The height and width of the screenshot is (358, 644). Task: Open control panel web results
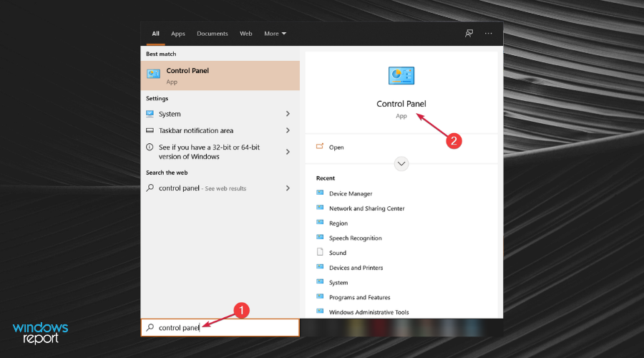tap(220, 188)
